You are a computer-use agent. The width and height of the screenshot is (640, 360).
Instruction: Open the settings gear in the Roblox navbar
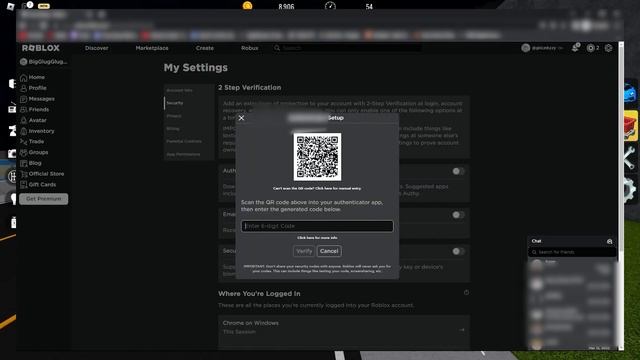click(608, 48)
